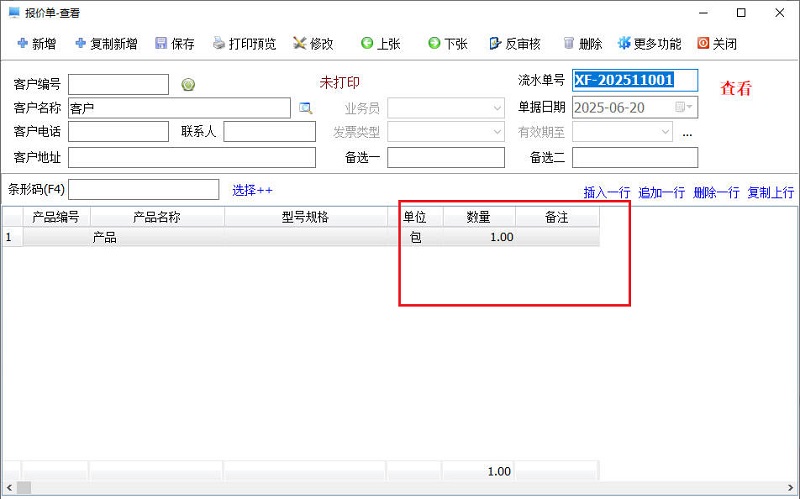Click the magnifier search icon beside 客户名称

(306, 108)
